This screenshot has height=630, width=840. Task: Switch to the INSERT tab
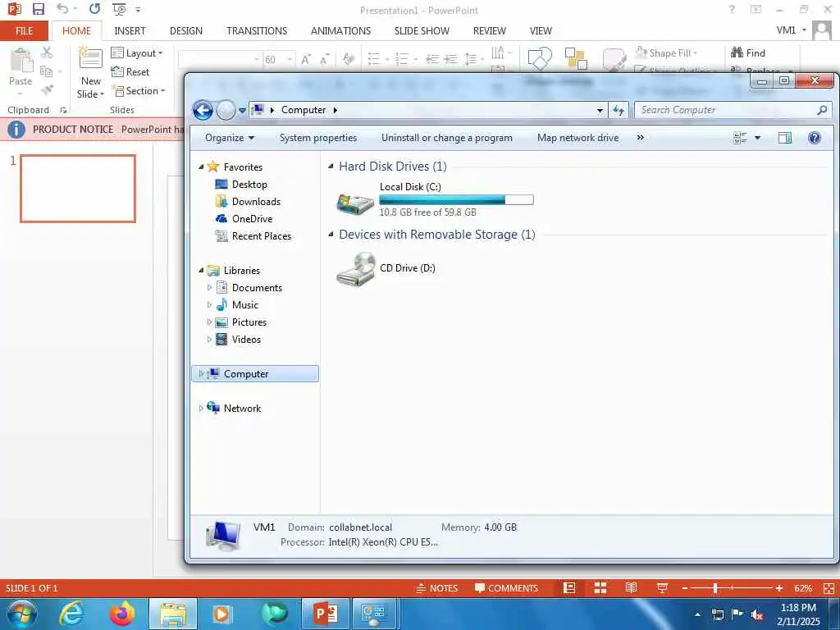130,30
